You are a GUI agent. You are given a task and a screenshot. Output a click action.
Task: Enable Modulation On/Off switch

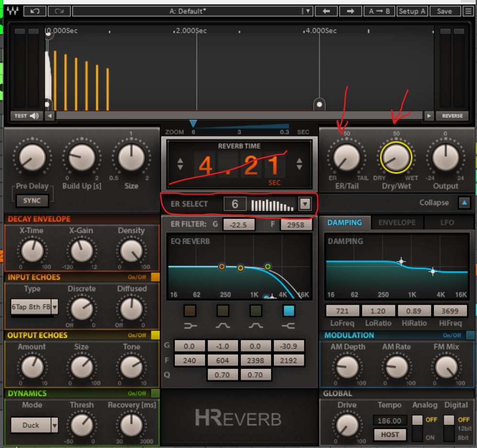pos(470,335)
